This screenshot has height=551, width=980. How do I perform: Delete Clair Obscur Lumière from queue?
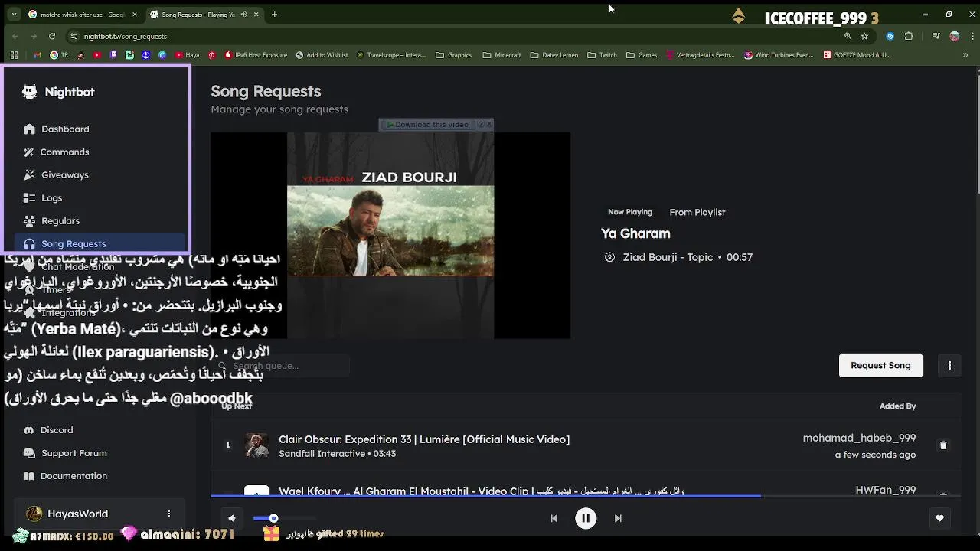tap(943, 445)
